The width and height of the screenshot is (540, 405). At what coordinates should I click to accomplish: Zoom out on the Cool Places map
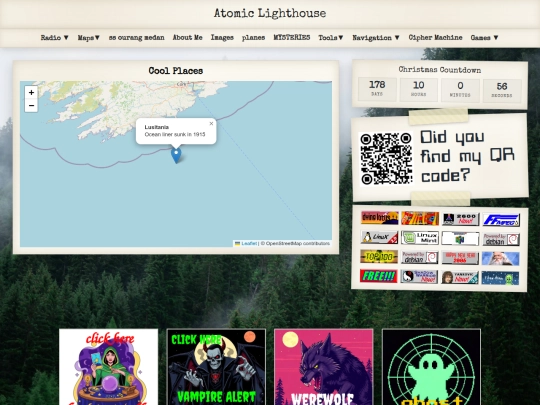pyautogui.click(x=31, y=105)
